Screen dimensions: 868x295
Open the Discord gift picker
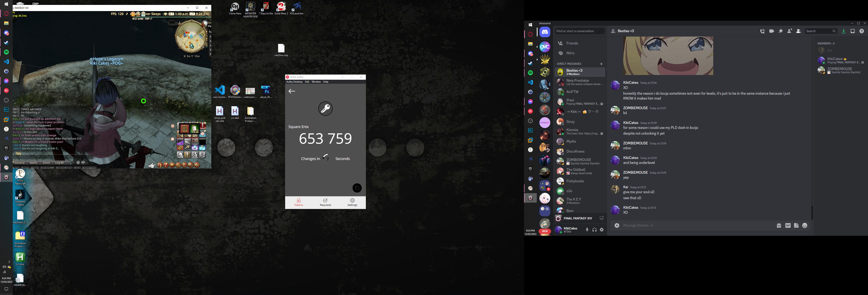(779, 226)
